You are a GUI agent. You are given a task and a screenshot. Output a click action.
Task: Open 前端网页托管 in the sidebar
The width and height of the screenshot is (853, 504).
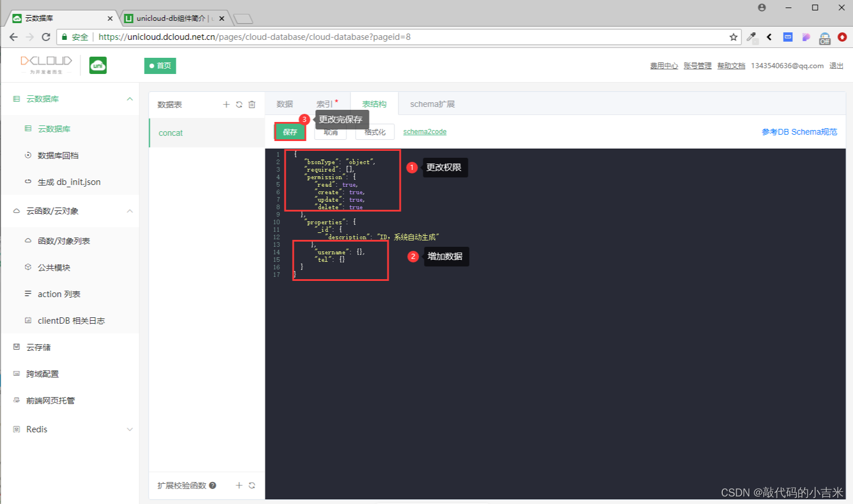pyautogui.click(x=69, y=401)
